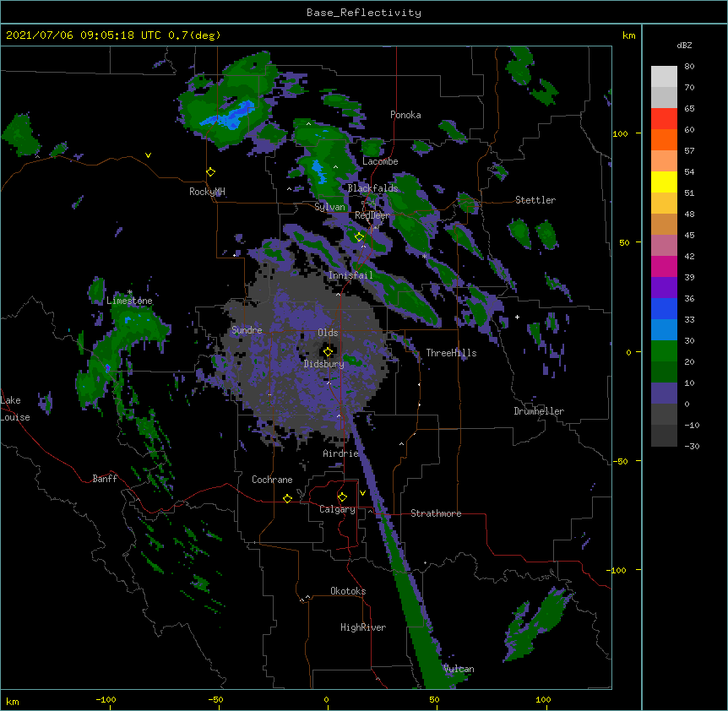Click the Innisfail town label

(350, 275)
